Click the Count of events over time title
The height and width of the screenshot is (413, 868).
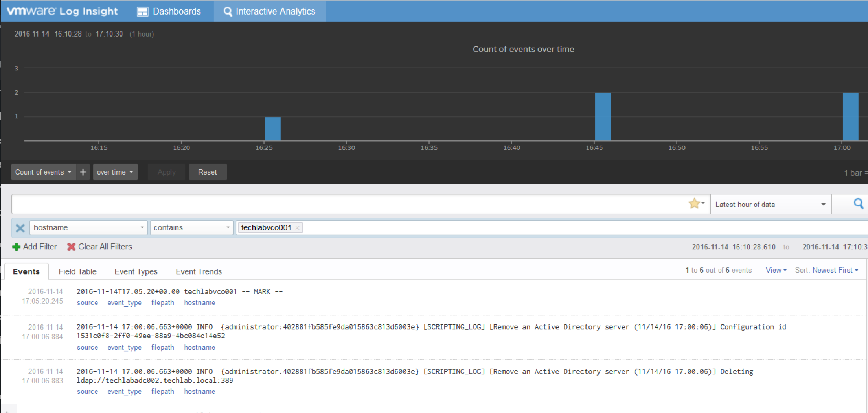pyautogui.click(x=523, y=49)
